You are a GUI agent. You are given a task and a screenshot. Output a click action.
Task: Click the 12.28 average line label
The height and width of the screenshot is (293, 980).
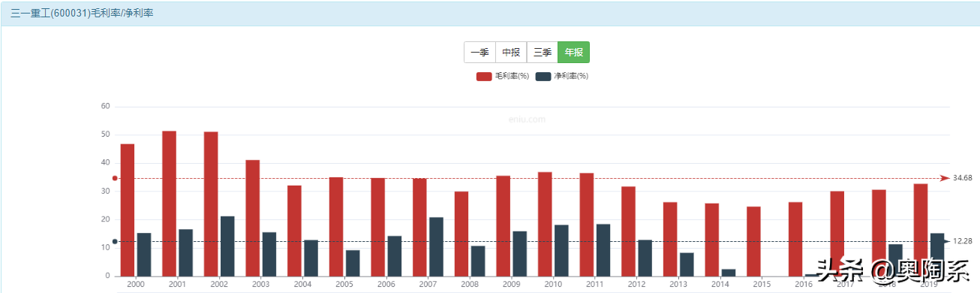click(x=963, y=241)
